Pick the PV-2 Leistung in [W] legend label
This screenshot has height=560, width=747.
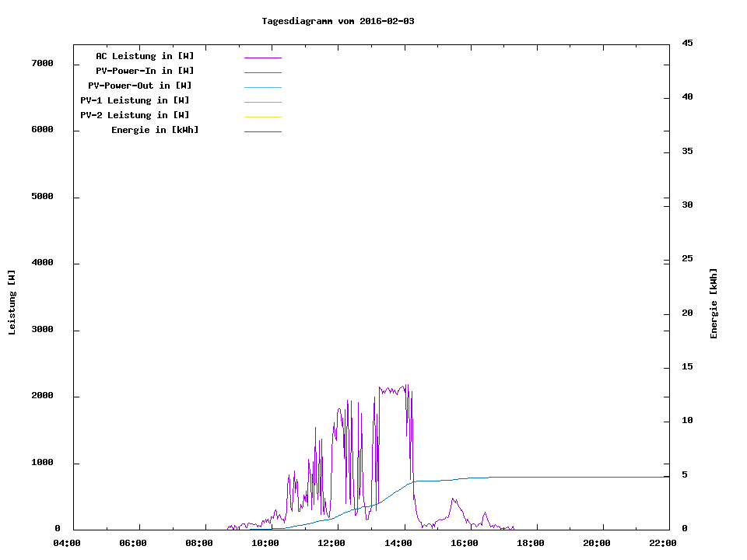tap(135, 115)
